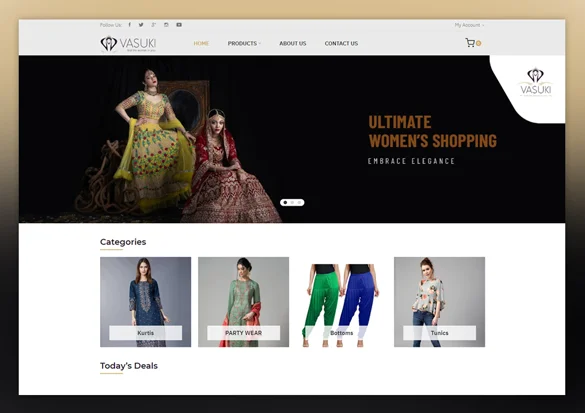
Task: Click the Categories heading
Action: tap(123, 242)
